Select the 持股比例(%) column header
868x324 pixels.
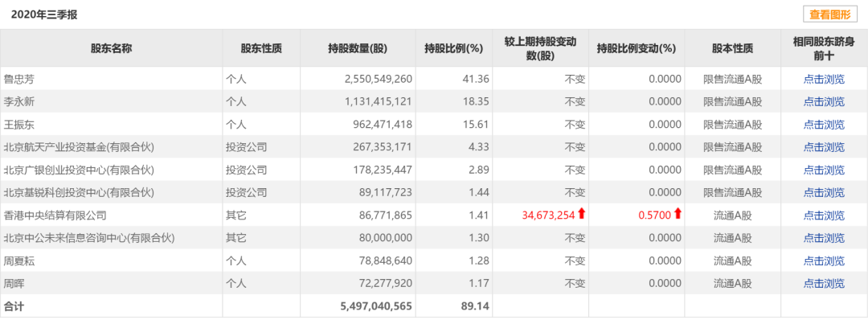pos(454,48)
